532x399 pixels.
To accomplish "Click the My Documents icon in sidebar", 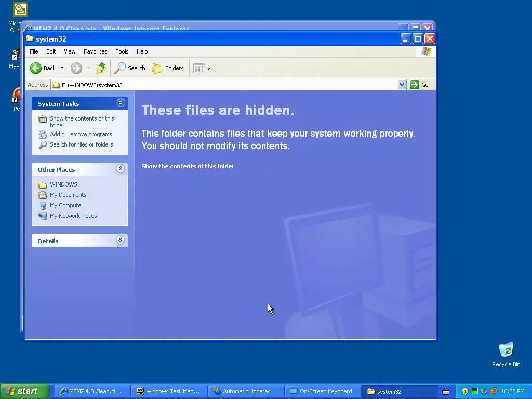I will click(x=43, y=195).
